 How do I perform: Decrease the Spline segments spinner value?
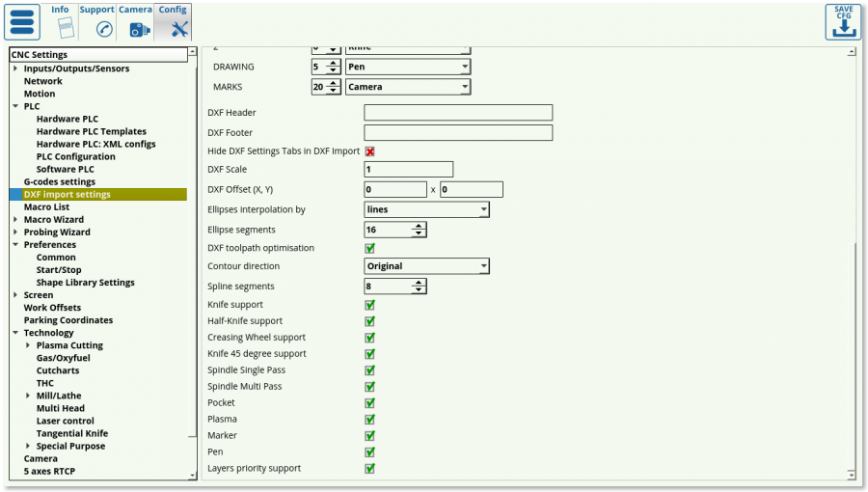click(x=419, y=290)
